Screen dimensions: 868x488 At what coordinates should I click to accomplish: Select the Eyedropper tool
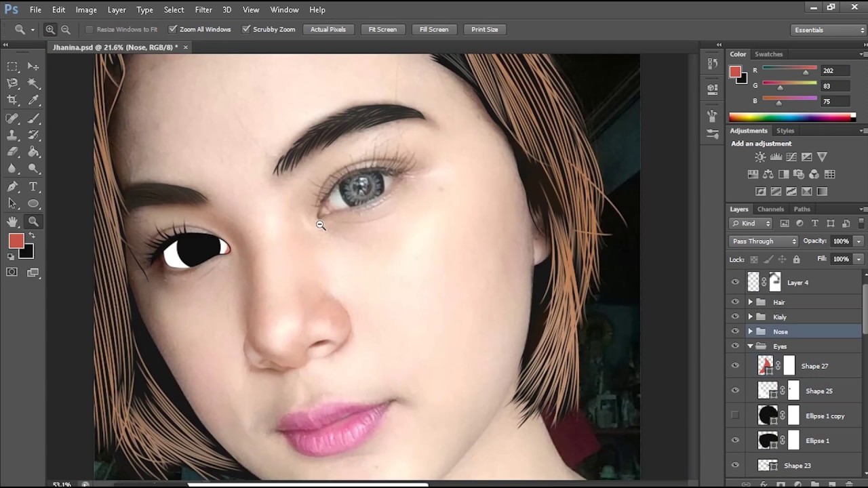point(33,100)
